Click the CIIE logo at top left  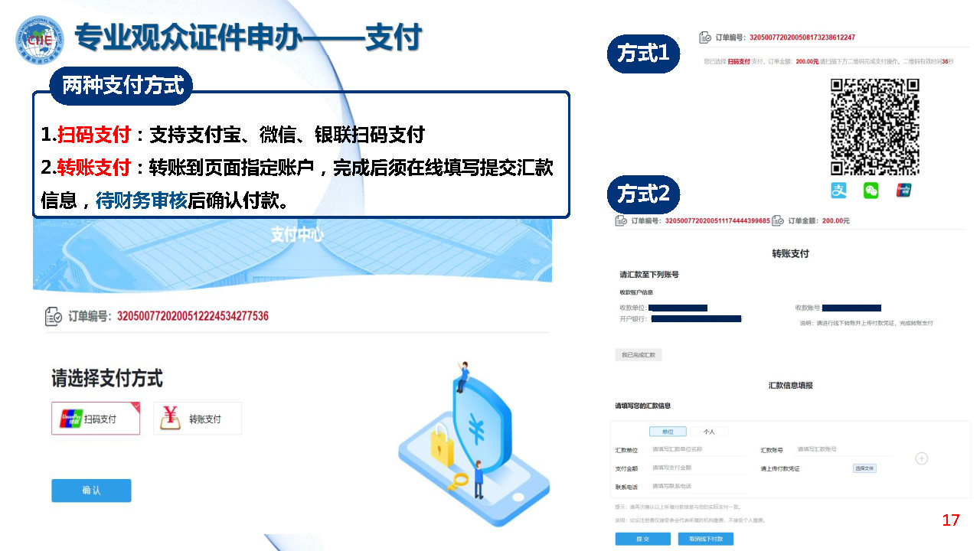tap(39, 38)
